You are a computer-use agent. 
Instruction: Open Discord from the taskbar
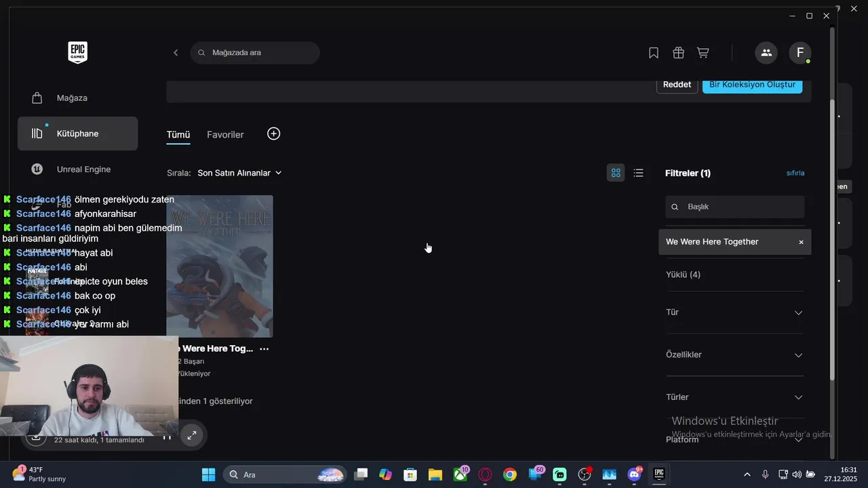634,474
